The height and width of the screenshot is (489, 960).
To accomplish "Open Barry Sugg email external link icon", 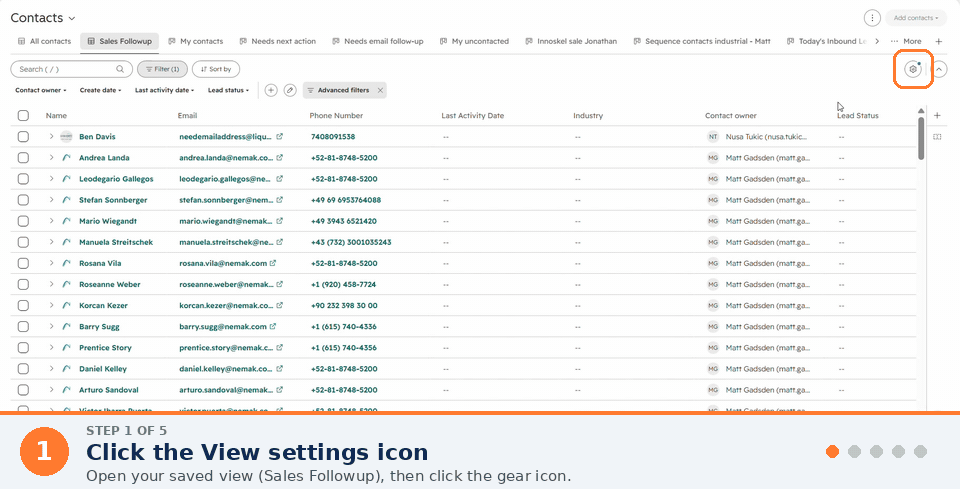I will pos(273,327).
